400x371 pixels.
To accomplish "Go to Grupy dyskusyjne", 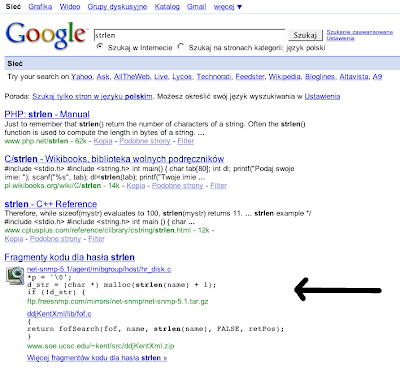I will click(x=117, y=7).
